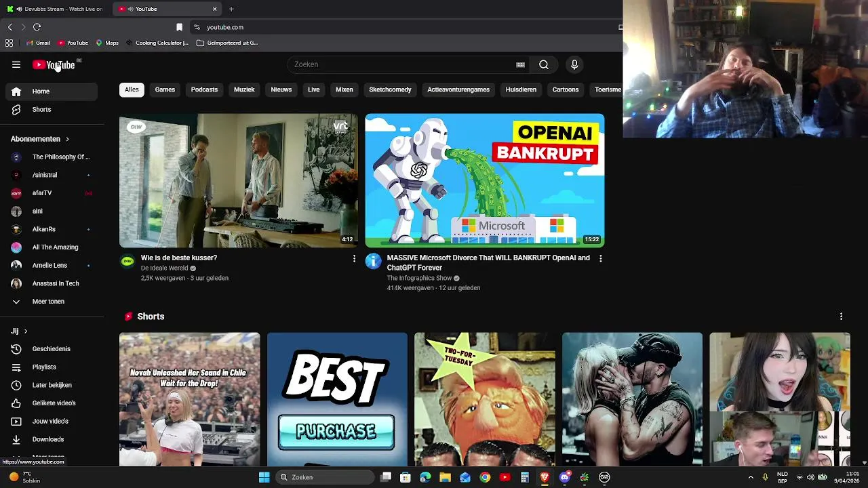Click the search magnifier button
The height and width of the screenshot is (488, 868).
(544, 64)
